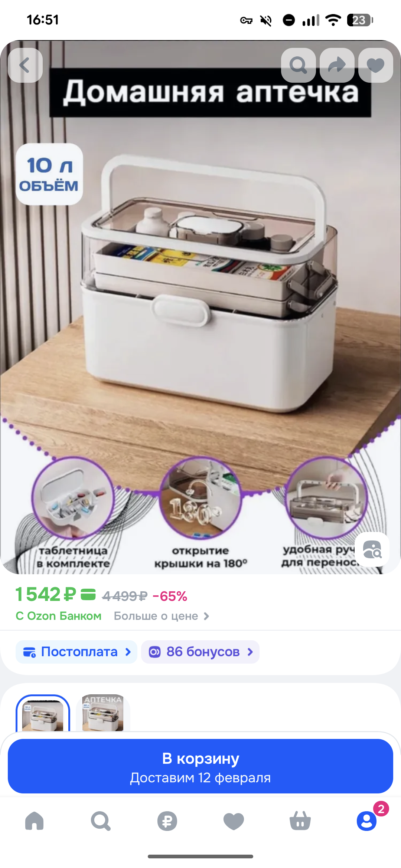
Task: Tap "С Ozon Банком" price label
Action: click(58, 616)
